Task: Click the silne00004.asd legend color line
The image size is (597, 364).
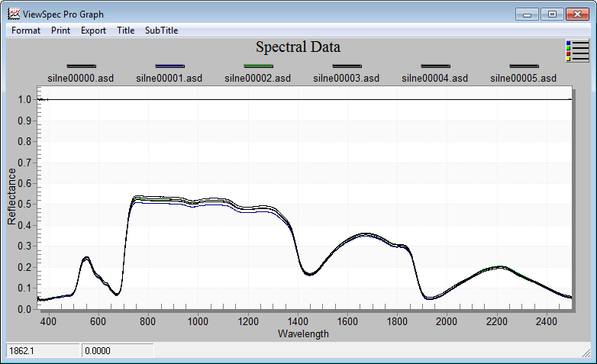Action: 435,66
